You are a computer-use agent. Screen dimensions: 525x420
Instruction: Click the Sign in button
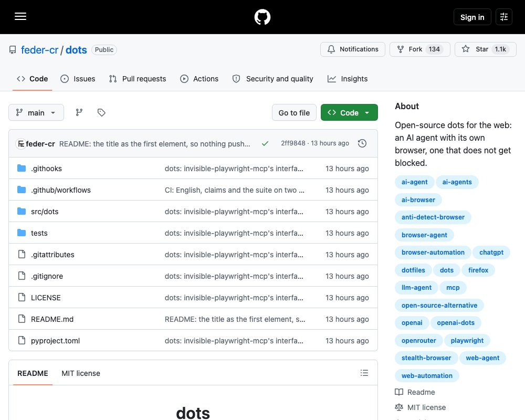472,17
